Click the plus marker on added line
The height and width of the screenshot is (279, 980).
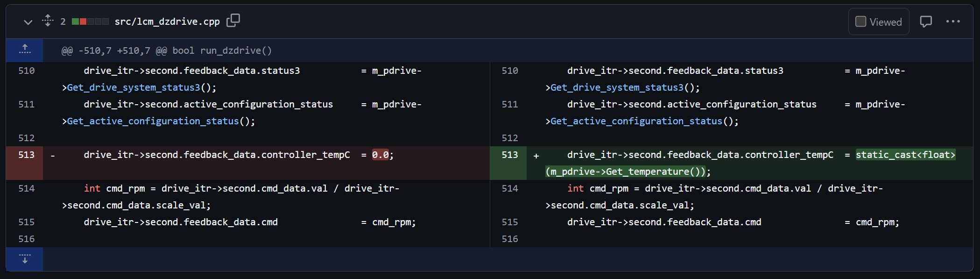pyautogui.click(x=536, y=156)
